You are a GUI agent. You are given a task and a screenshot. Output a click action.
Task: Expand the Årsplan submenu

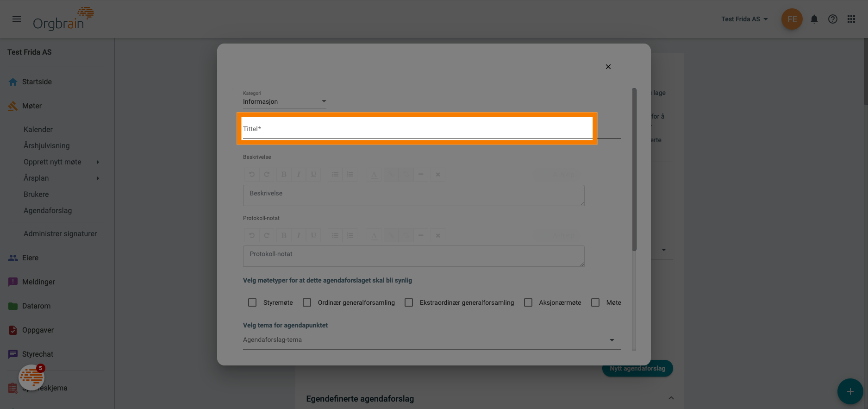click(x=98, y=178)
